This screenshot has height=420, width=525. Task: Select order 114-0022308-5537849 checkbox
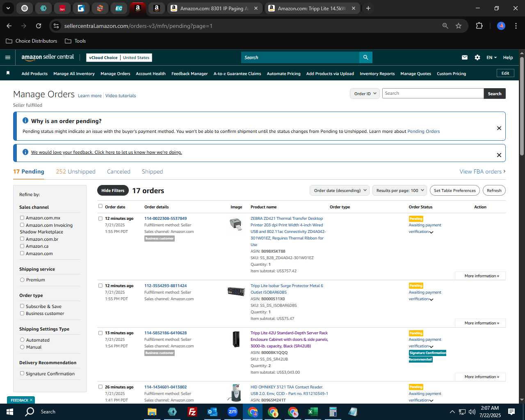(100, 219)
